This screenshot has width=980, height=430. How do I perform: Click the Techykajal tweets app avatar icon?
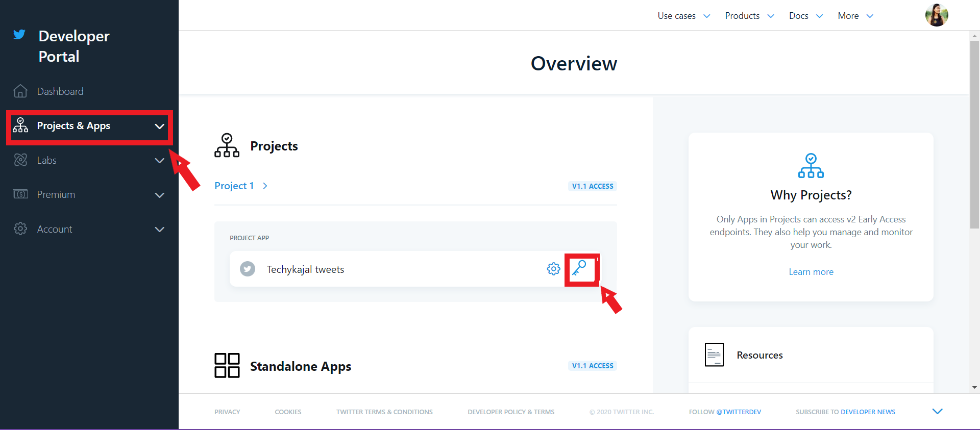click(248, 269)
